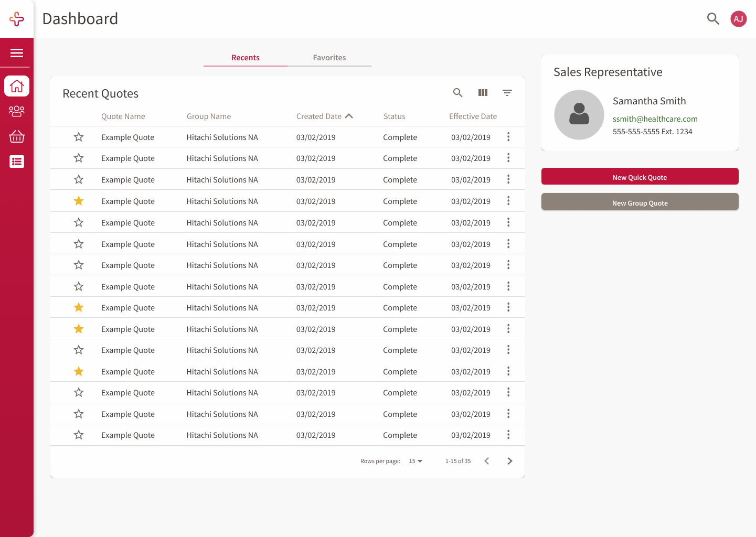
Task: Email Samantha Smith via her address link
Action: point(655,119)
